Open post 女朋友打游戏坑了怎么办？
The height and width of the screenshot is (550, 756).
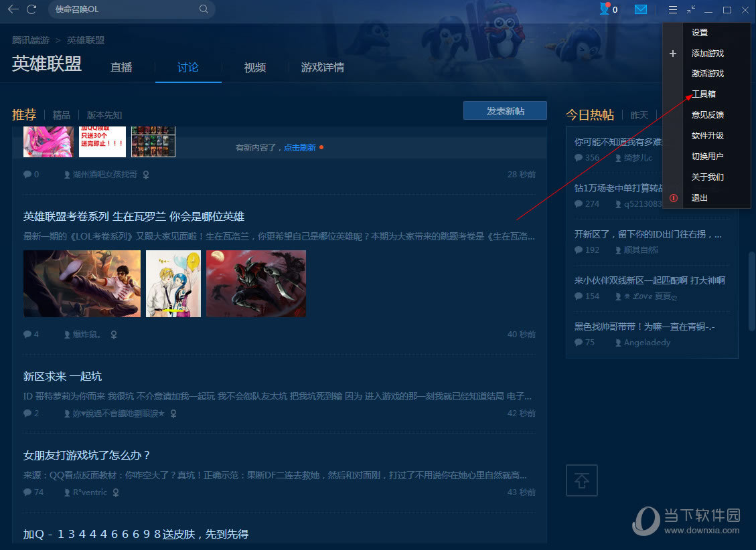coord(87,456)
